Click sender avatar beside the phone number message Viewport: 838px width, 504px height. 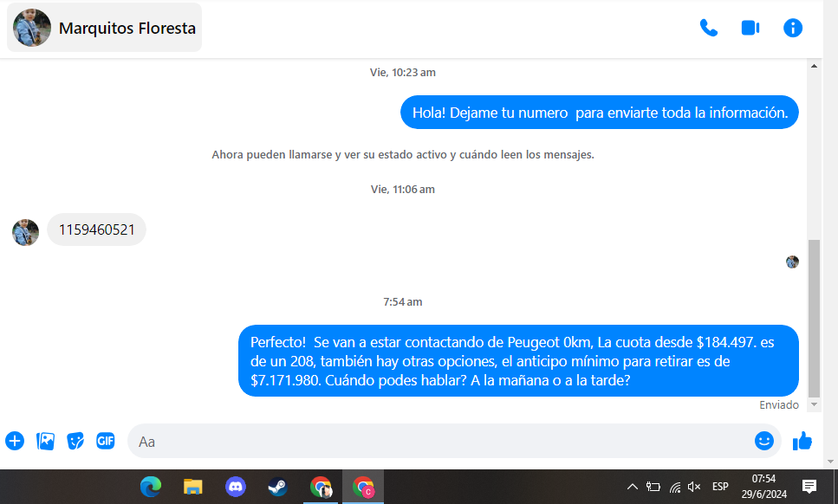pos(26,232)
